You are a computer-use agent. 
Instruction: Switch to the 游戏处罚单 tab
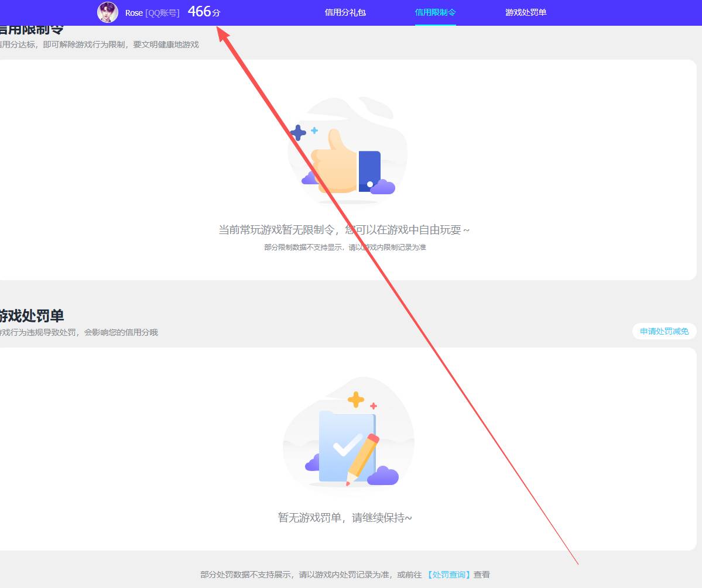(x=525, y=12)
